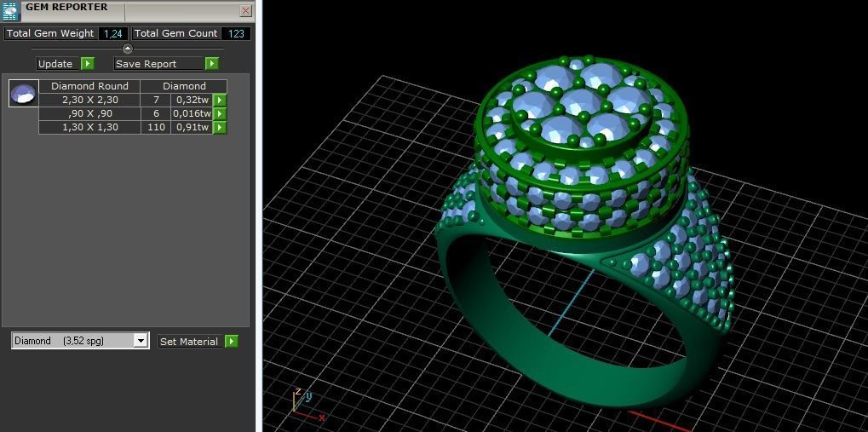The image size is (868, 432).
Task: Click the Update button label
Action: 55,64
